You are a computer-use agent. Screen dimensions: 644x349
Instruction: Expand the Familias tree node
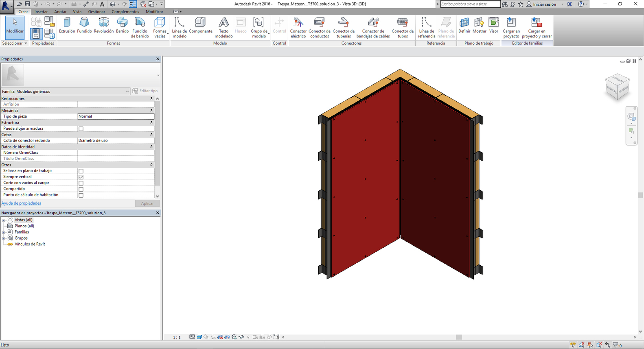pyautogui.click(x=4, y=232)
